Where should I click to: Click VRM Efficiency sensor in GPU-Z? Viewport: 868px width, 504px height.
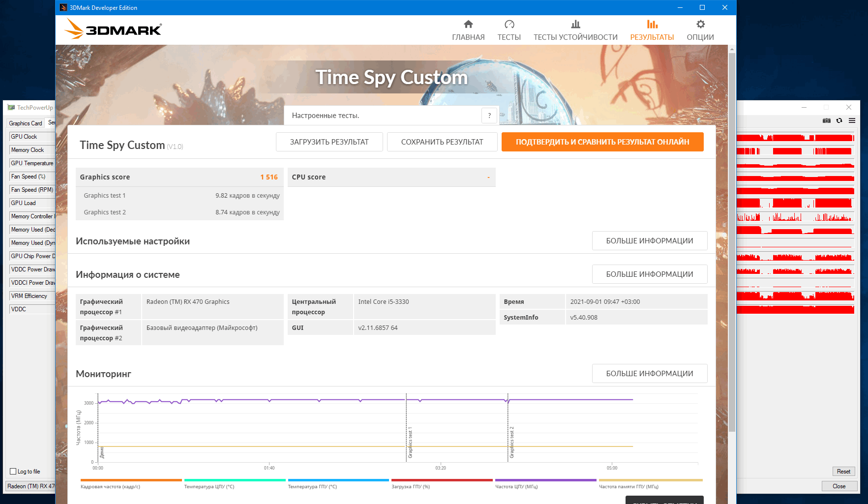coord(32,296)
